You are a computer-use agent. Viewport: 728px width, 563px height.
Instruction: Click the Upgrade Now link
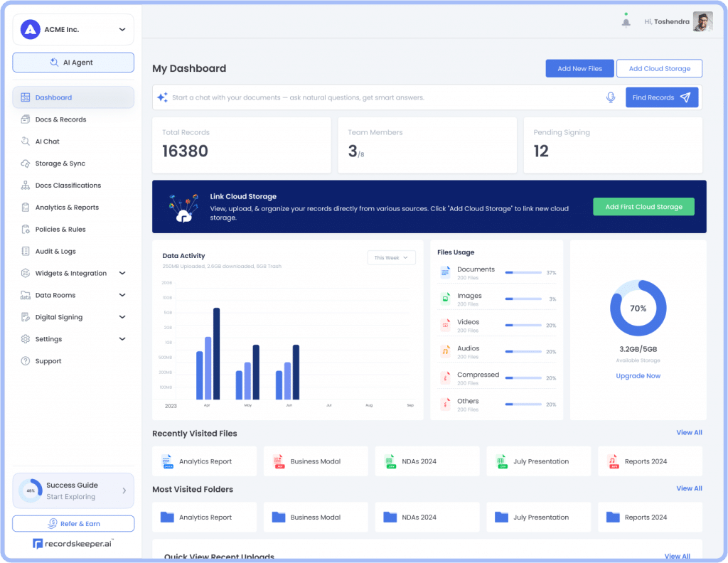(x=638, y=375)
